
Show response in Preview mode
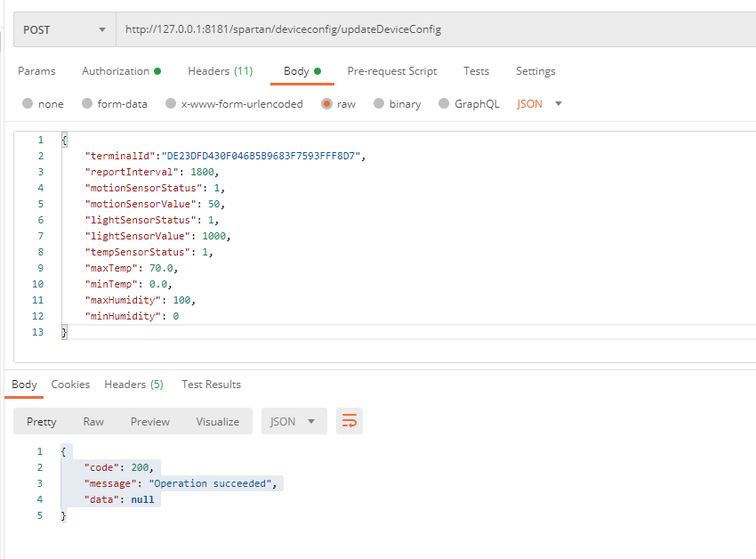(149, 421)
